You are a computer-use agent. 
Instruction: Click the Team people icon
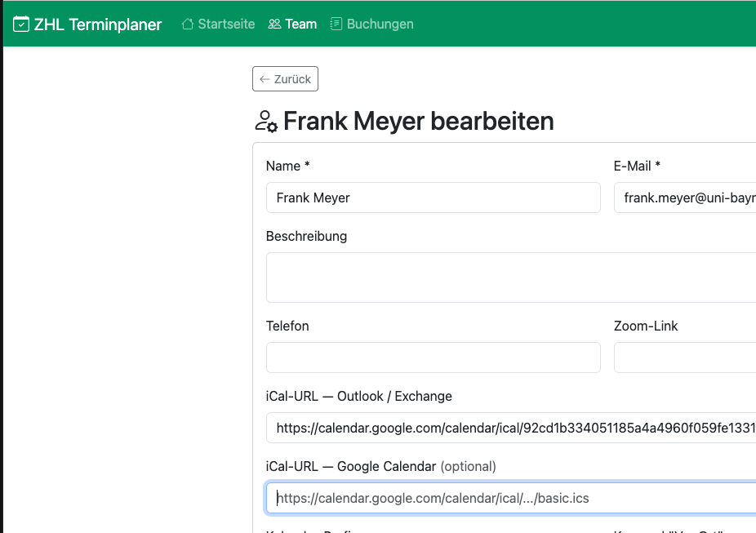(274, 24)
